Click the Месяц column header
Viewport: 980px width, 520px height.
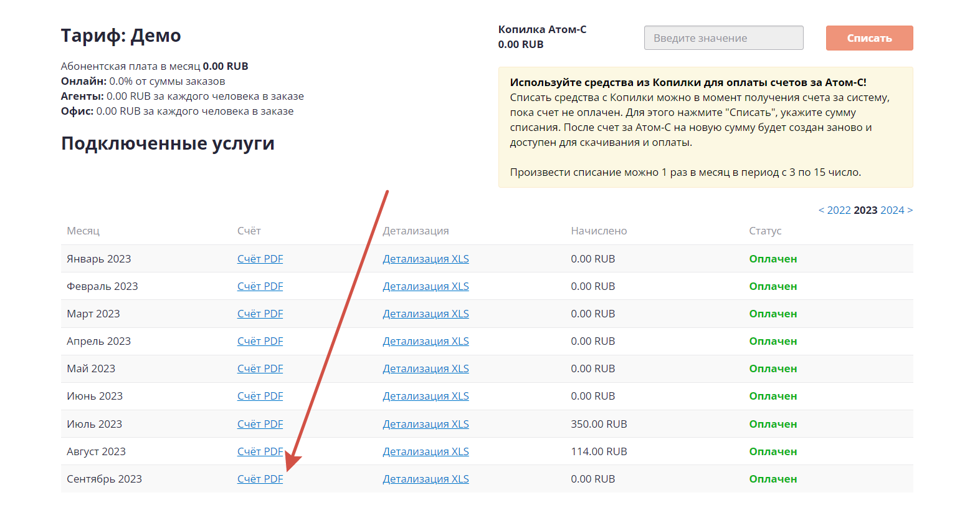coord(83,231)
